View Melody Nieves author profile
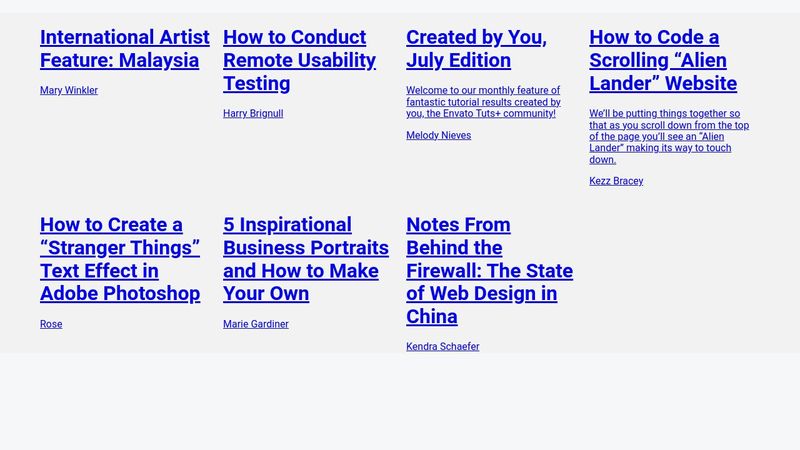The width and height of the screenshot is (800, 450). point(438,136)
